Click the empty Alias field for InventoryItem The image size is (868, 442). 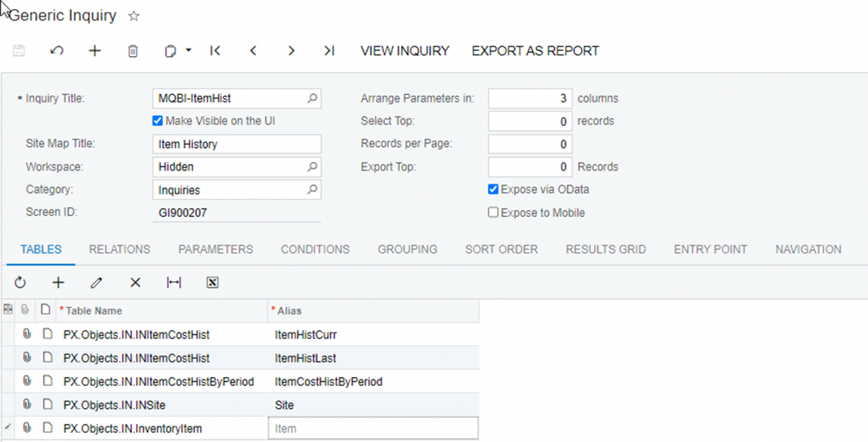click(373, 428)
